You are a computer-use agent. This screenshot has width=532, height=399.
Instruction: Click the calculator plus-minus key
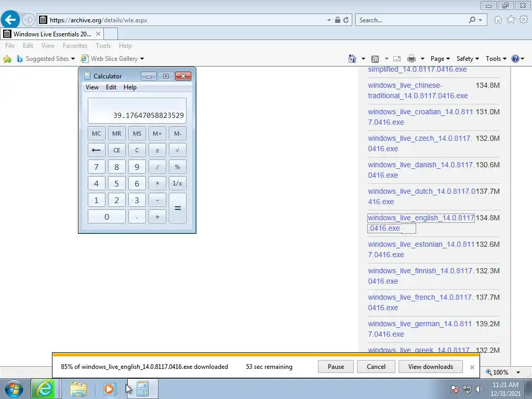click(157, 150)
